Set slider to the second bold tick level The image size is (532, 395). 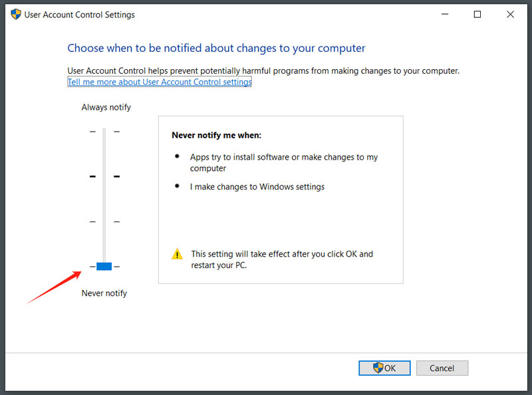104,176
